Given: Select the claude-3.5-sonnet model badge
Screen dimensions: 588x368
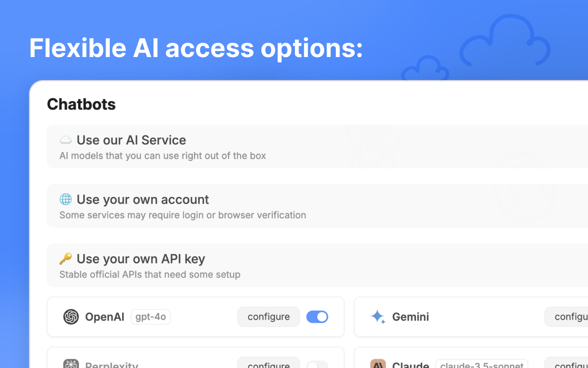Looking at the screenshot, I should [481, 365].
